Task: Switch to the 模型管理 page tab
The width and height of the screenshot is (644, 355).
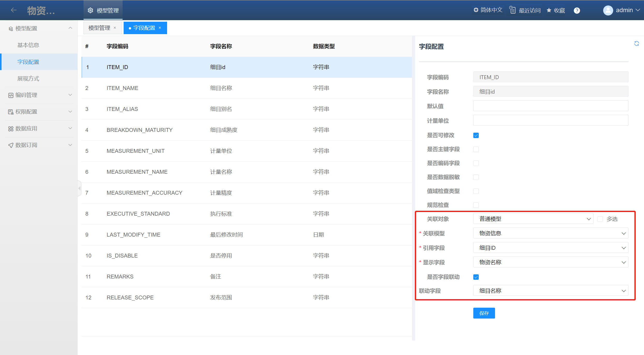Action: 100,28
